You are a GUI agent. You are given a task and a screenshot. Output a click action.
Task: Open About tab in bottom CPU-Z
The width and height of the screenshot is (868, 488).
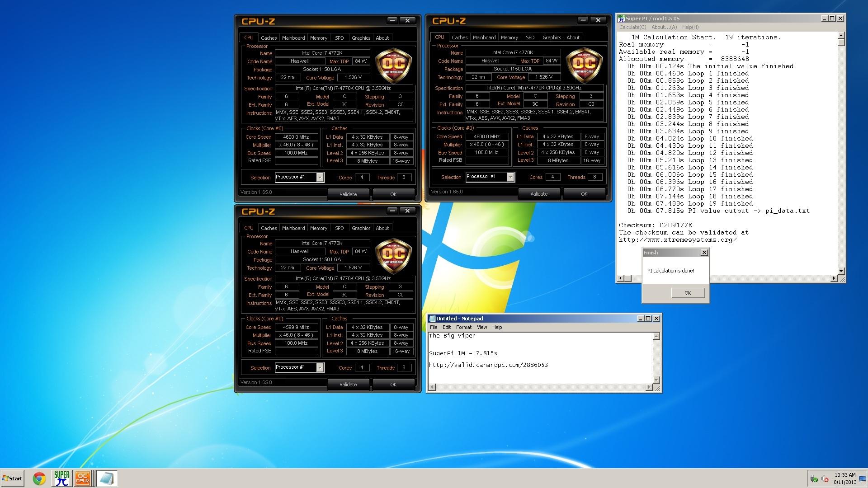382,228
